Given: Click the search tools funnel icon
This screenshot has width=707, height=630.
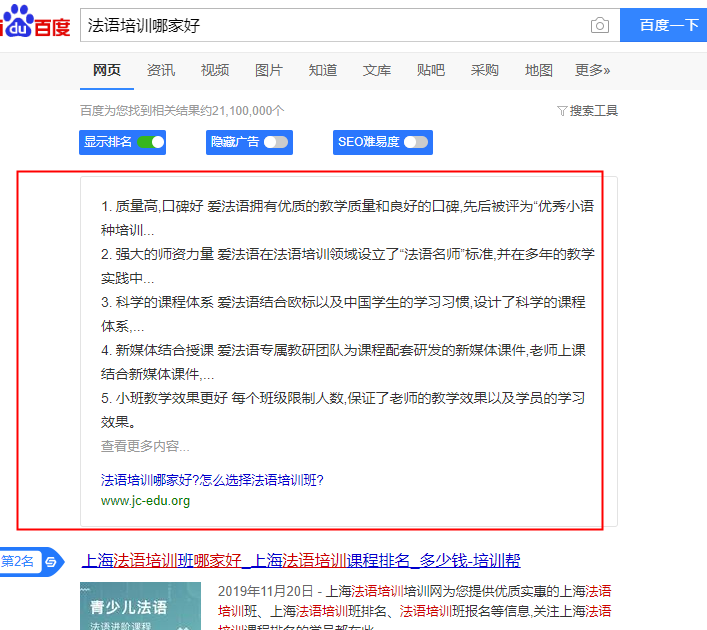Looking at the screenshot, I should pyautogui.click(x=562, y=110).
